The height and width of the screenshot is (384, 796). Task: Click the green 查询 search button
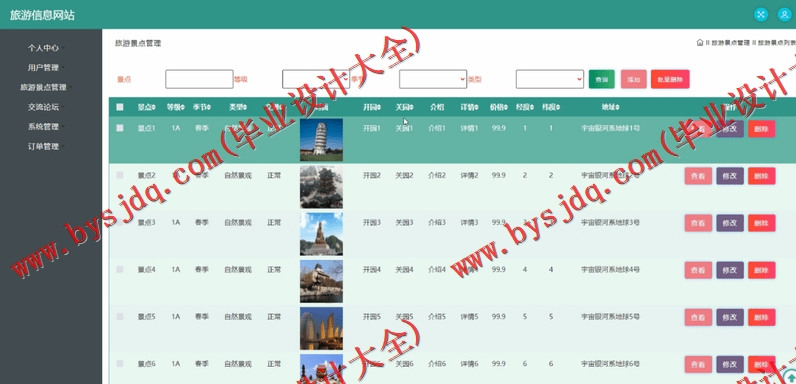602,79
